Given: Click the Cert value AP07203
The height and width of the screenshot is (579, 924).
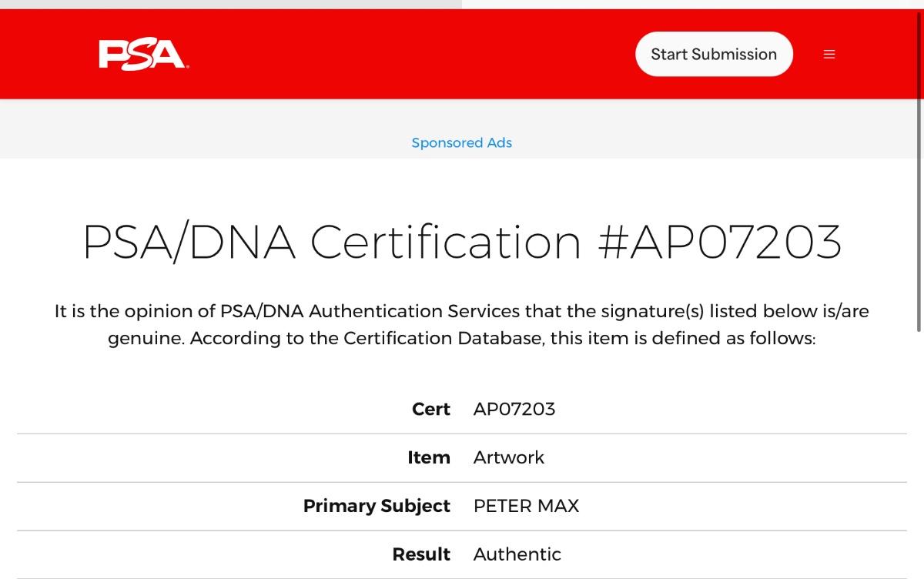Looking at the screenshot, I should tap(514, 409).
